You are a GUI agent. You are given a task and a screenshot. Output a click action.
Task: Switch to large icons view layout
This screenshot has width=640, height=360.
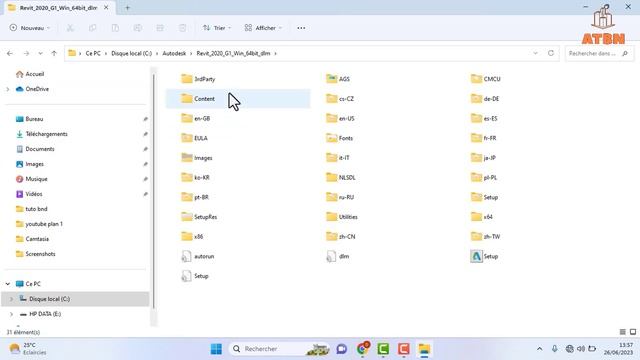tap(633, 332)
